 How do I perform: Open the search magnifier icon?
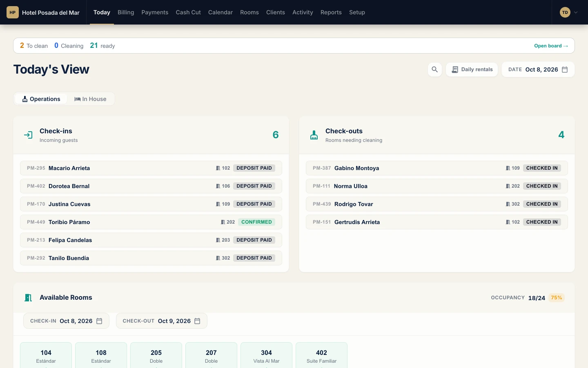coord(435,70)
